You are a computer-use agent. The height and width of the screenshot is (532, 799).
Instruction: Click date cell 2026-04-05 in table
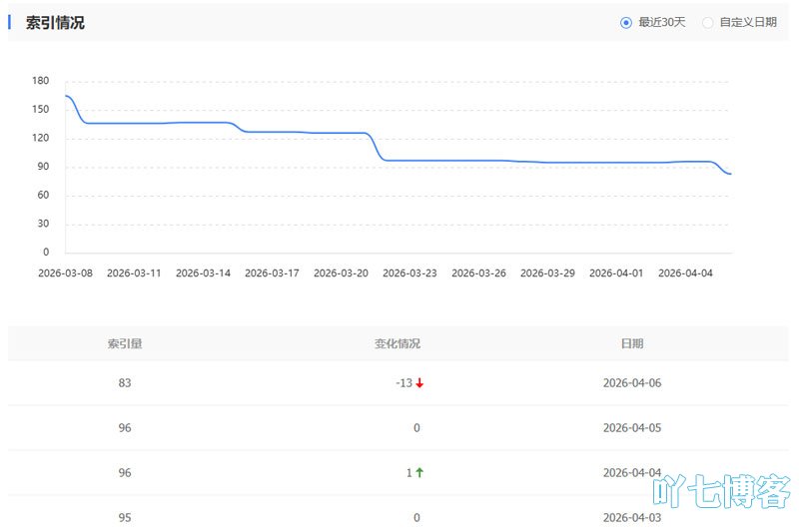click(x=632, y=428)
